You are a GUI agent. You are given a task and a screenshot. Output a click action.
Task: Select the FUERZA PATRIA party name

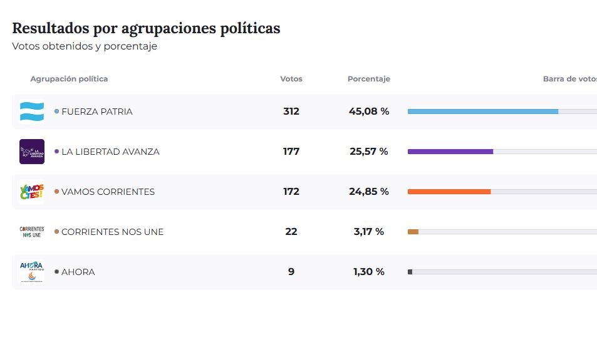click(97, 112)
